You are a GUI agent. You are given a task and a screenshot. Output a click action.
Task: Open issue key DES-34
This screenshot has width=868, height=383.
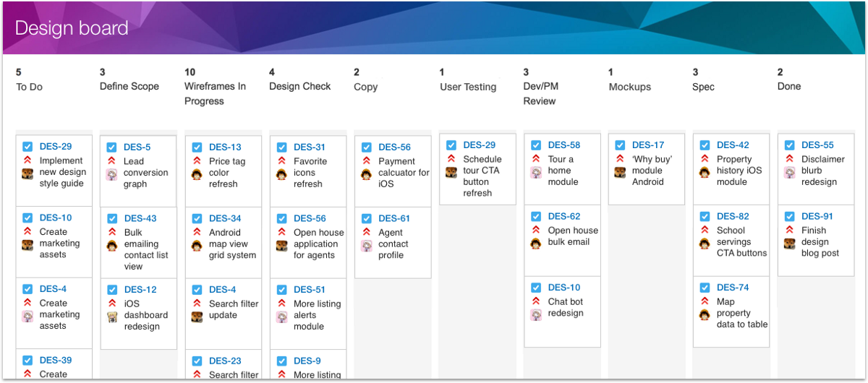coord(225,218)
